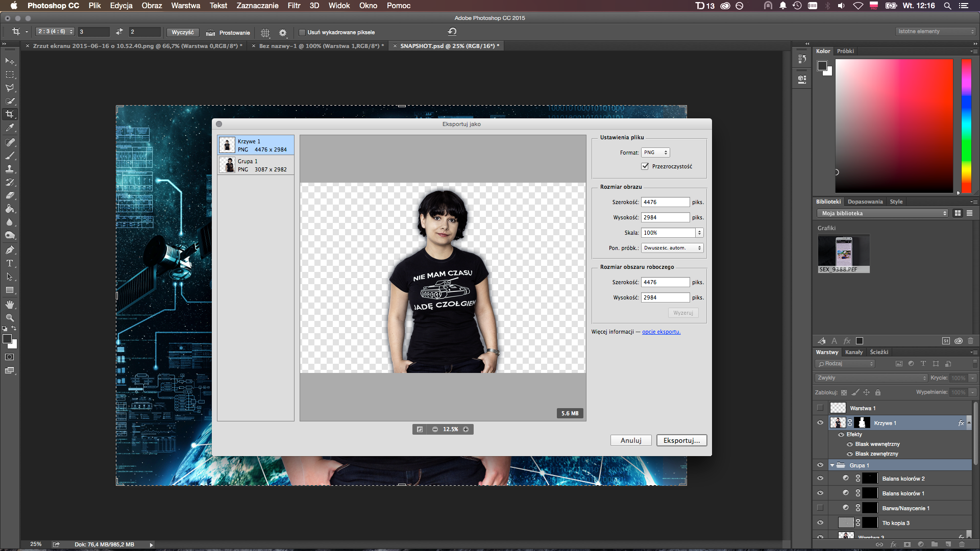Show the Warstwa 1 layer
Image resolution: width=980 pixels, height=551 pixels.
tap(820, 408)
